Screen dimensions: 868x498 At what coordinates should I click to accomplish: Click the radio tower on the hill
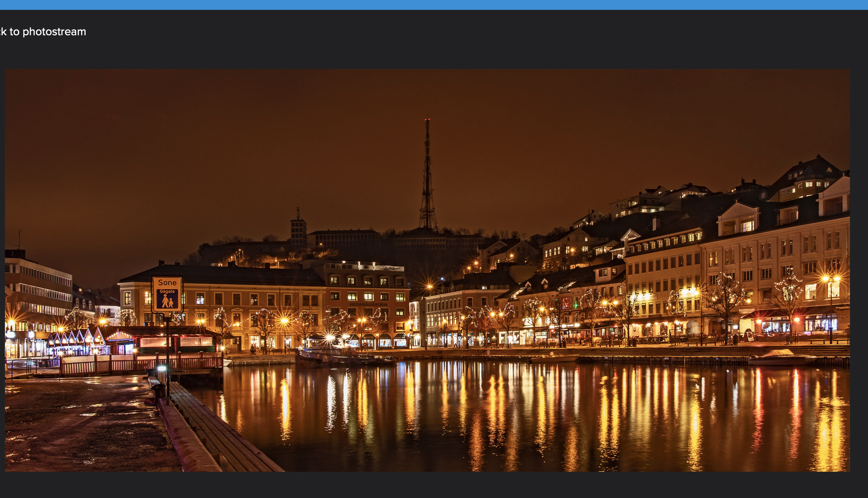click(x=427, y=172)
